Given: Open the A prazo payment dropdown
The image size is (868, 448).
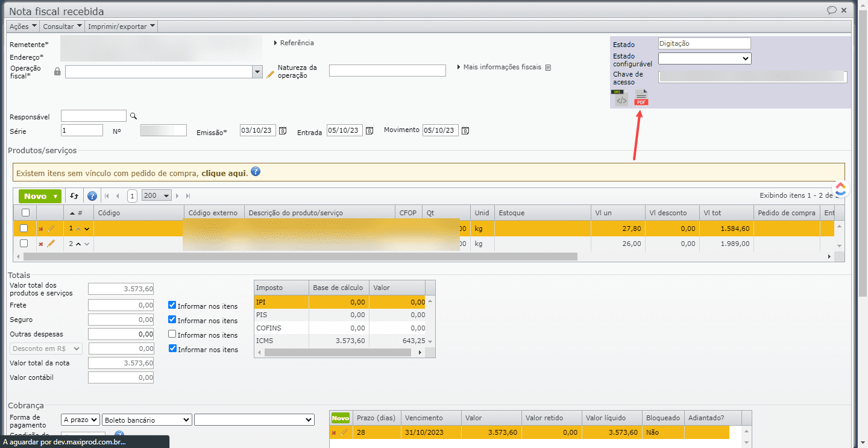Looking at the screenshot, I should [x=81, y=420].
